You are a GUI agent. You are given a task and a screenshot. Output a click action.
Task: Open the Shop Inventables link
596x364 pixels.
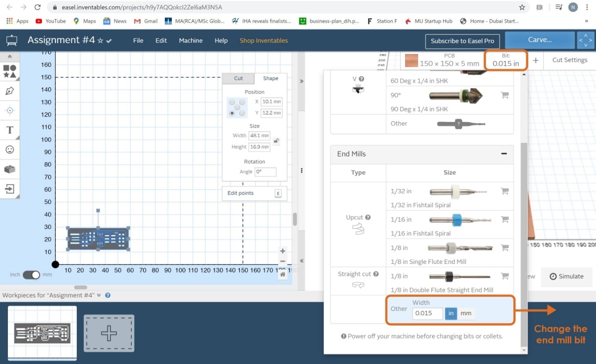tap(264, 40)
